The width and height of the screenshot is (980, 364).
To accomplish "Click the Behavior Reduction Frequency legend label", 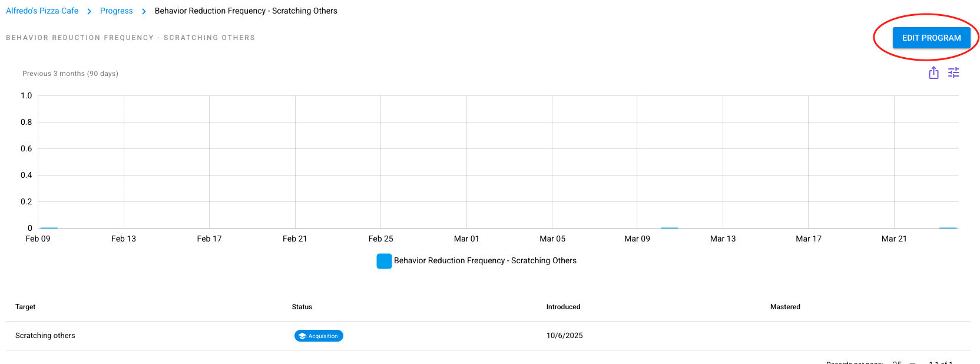I will click(x=485, y=261).
